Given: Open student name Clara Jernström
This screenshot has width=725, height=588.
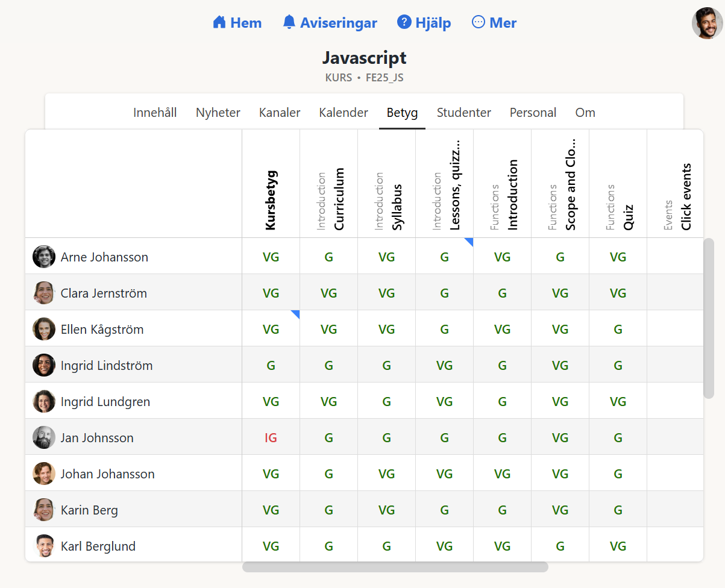Looking at the screenshot, I should pyautogui.click(x=104, y=293).
